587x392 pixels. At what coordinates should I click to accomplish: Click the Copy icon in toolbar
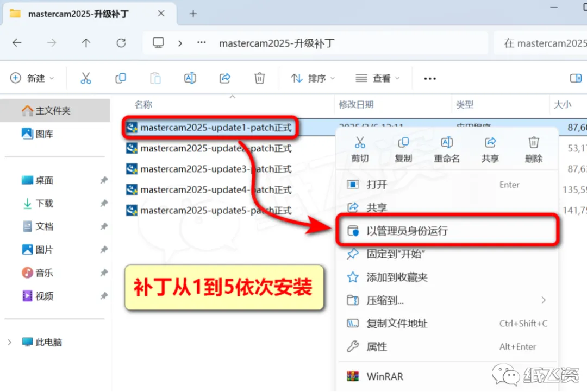click(121, 78)
